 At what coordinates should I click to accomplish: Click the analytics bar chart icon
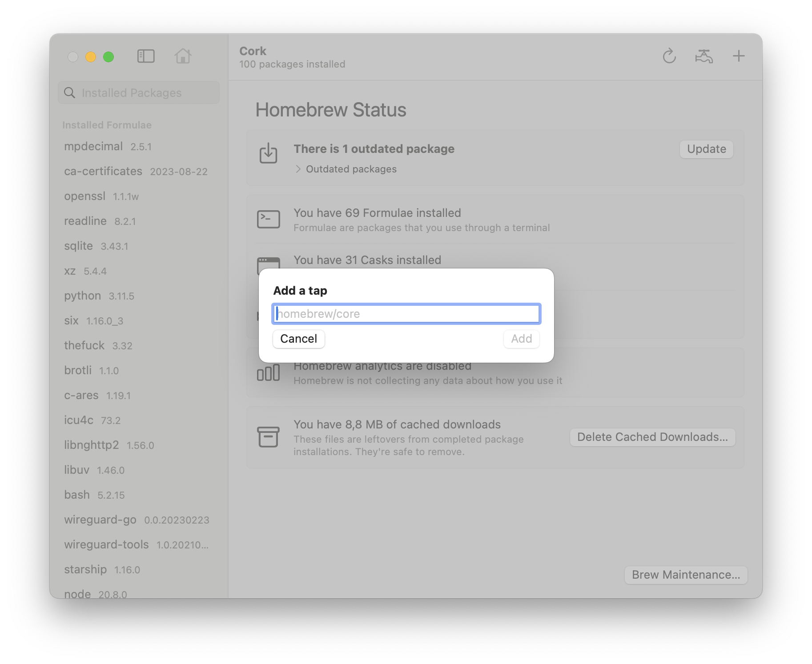(269, 372)
